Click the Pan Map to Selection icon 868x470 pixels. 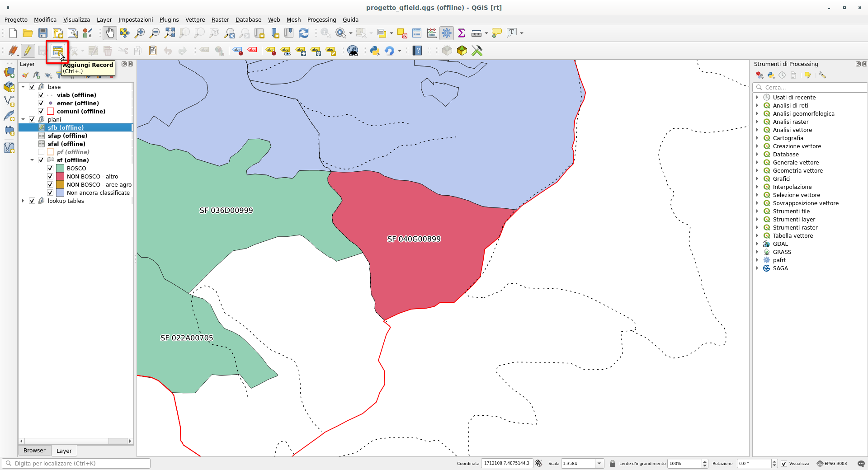coord(124,33)
